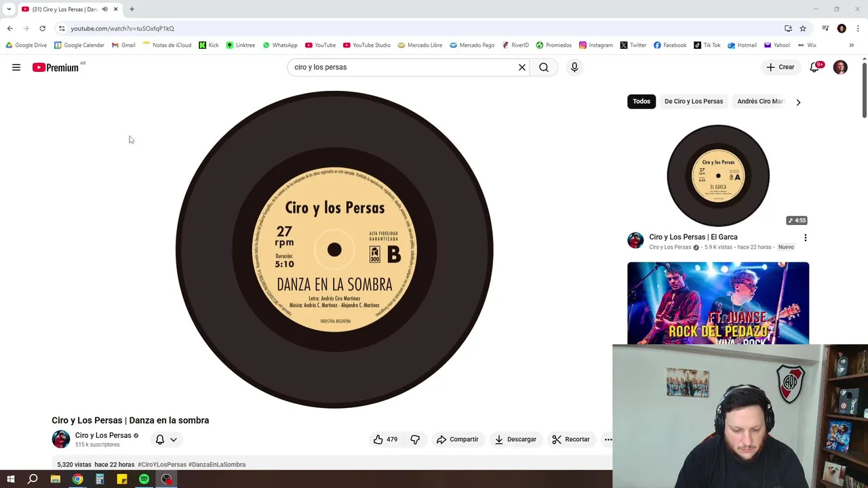This screenshot has height=488, width=868.
Task: Click the vinyl record video player
Action: coord(334,249)
